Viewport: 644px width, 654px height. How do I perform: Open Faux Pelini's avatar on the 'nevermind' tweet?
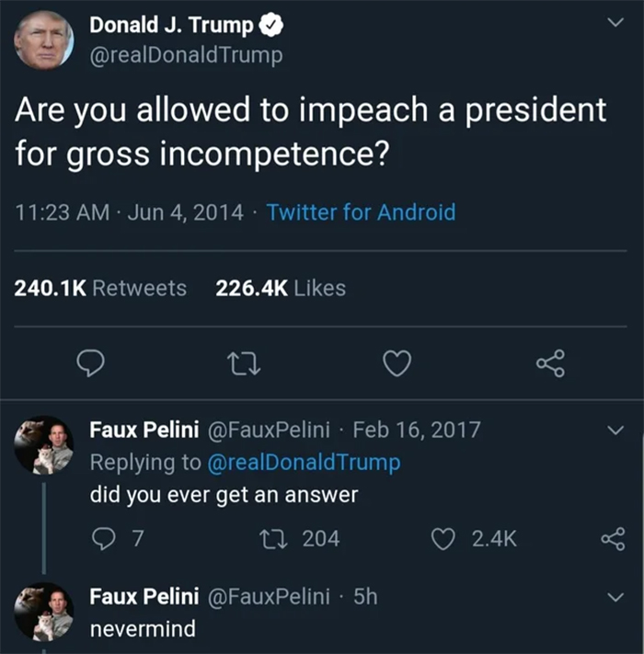[x=43, y=614]
